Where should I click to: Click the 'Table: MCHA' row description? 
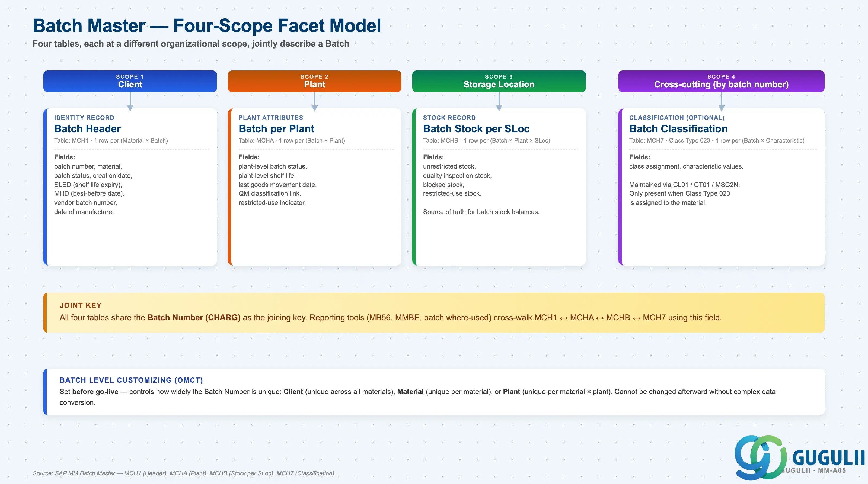coord(292,140)
